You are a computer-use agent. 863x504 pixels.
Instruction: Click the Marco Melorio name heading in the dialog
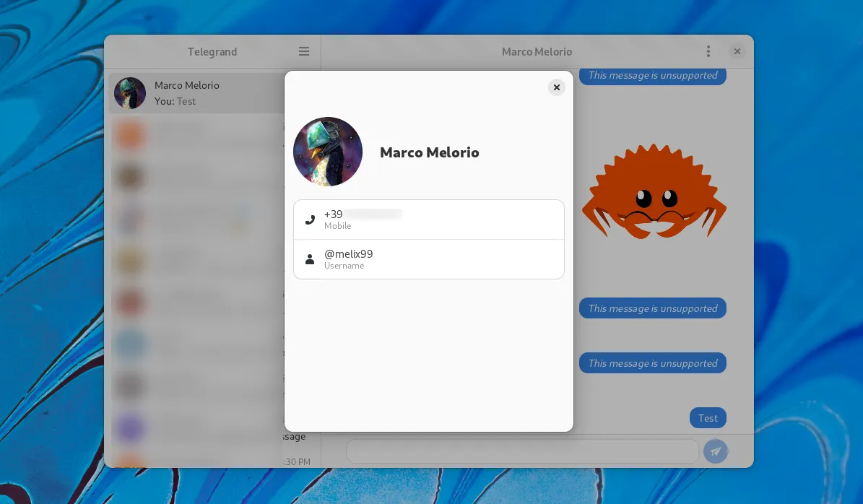tap(429, 152)
